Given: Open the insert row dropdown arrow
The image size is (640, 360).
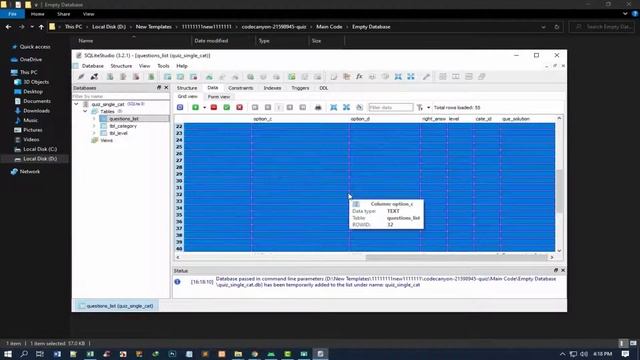Looking at the screenshot, I should [x=204, y=108].
